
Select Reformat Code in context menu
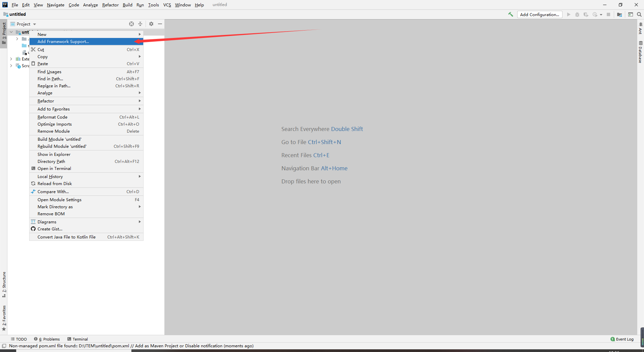click(x=86, y=117)
